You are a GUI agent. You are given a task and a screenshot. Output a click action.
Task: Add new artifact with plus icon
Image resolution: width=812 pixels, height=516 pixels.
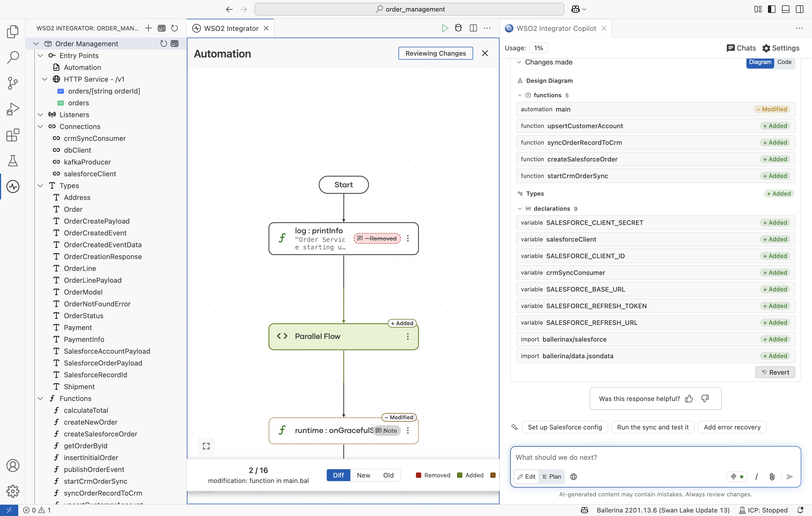pos(148,28)
